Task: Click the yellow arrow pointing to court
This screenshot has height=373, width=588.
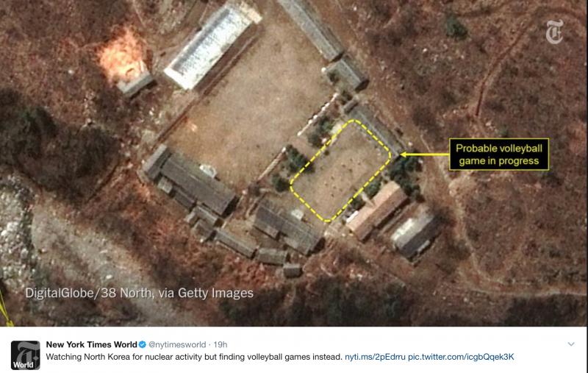Action: (425, 154)
